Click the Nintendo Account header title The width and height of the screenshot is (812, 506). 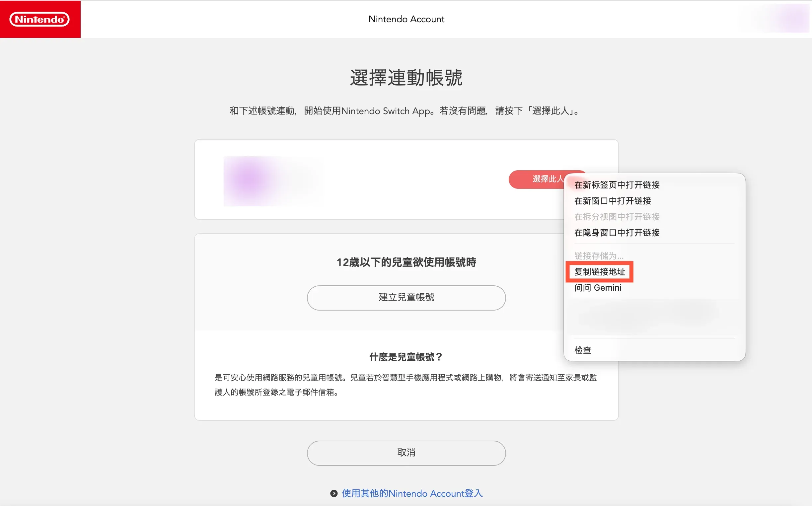click(406, 19)
